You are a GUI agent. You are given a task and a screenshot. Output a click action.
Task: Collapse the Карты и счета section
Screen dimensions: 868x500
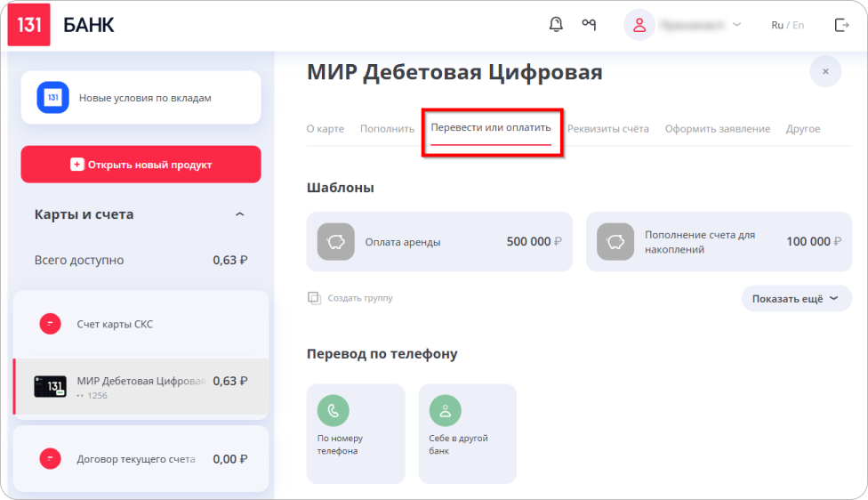click(239, 214)
